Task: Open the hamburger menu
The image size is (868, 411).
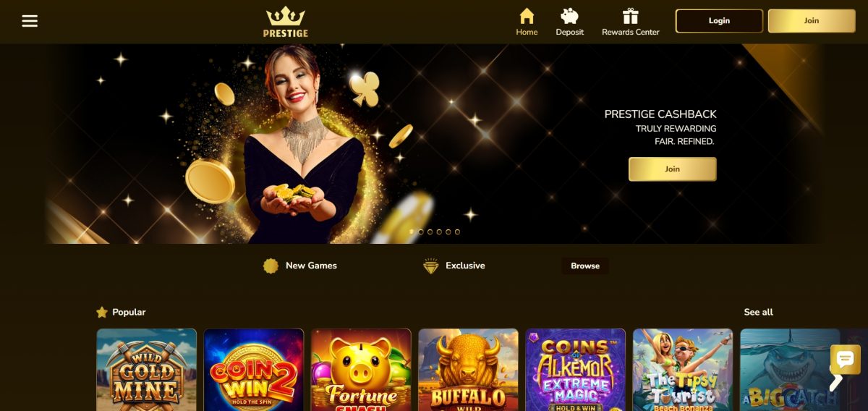Action: 30,21
